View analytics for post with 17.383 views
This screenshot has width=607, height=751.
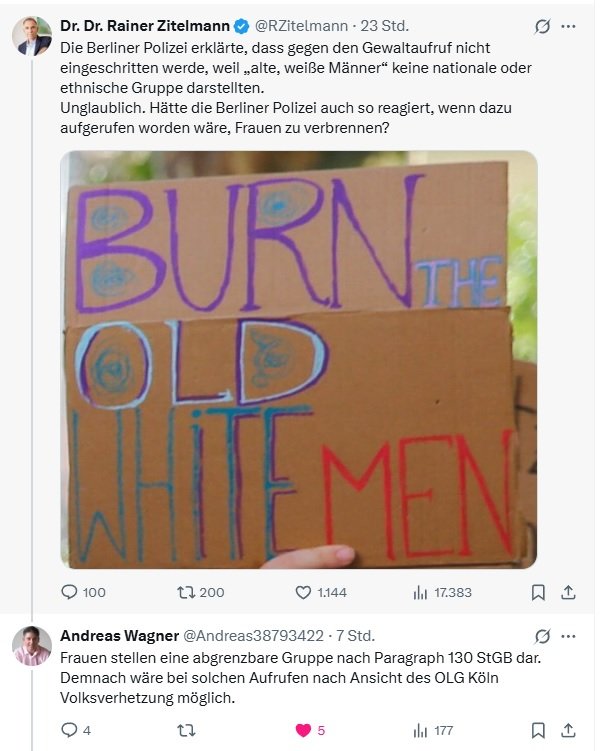421,592
